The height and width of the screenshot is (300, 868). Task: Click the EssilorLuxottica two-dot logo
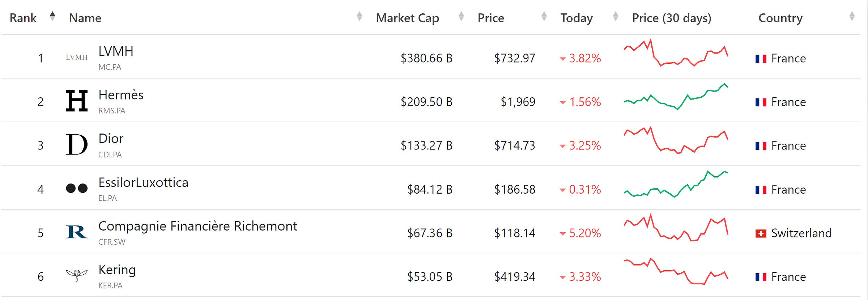[x=77, y=188]
